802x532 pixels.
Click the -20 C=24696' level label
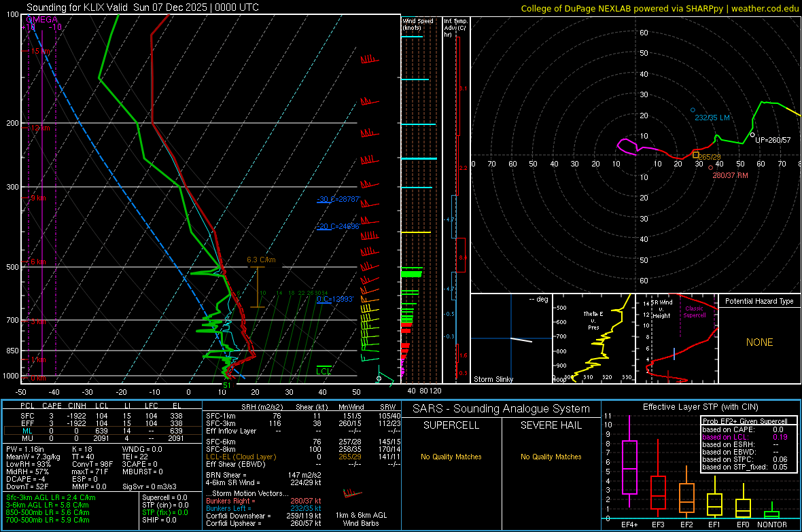(338, 226)
